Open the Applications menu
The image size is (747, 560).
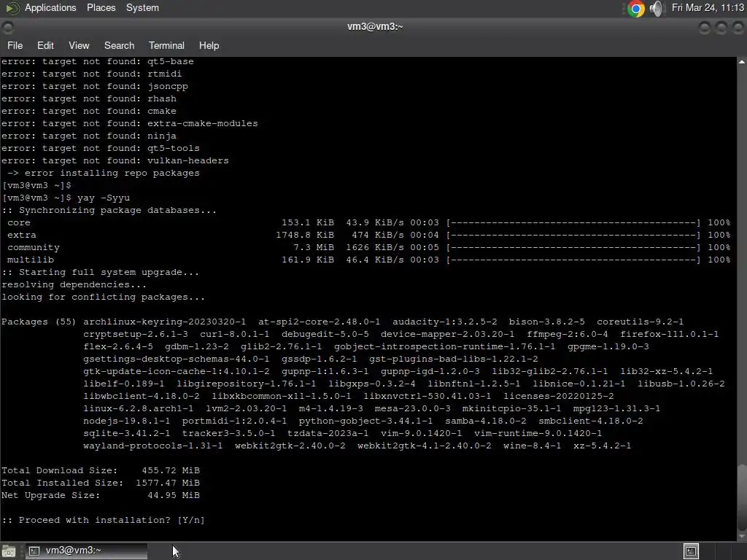coord(50,7)
